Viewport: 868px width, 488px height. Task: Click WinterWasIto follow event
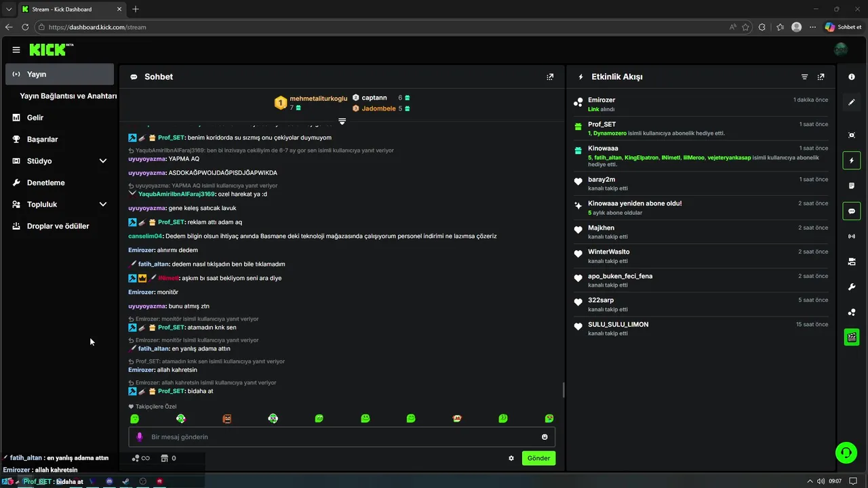(x=701, y=256)
